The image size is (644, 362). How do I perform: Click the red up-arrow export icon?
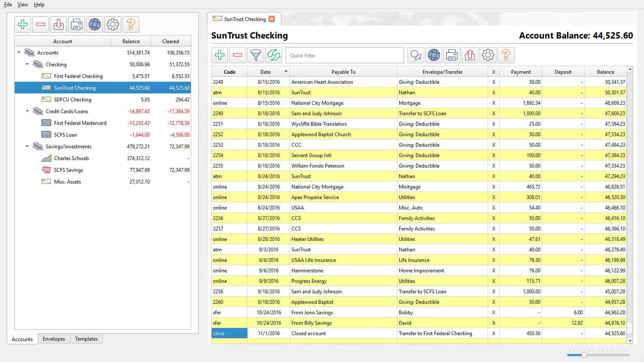(470, 55)
